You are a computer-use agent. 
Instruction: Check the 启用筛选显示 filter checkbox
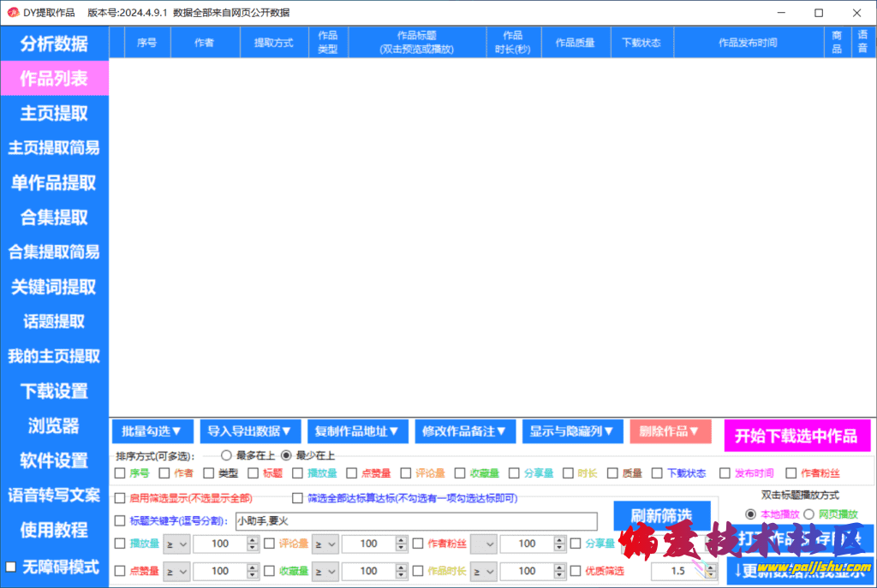[x=120, y=497]
